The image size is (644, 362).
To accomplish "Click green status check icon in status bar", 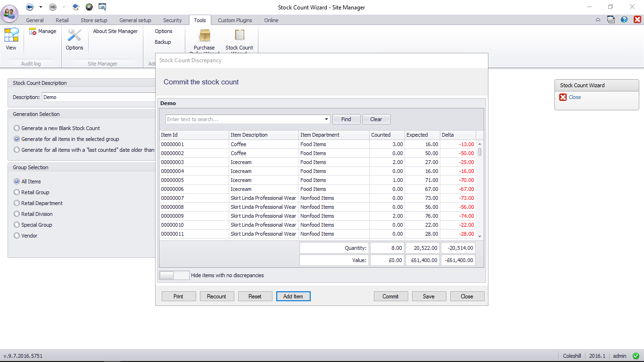I will pyautogui.click(x=636, y=356).
